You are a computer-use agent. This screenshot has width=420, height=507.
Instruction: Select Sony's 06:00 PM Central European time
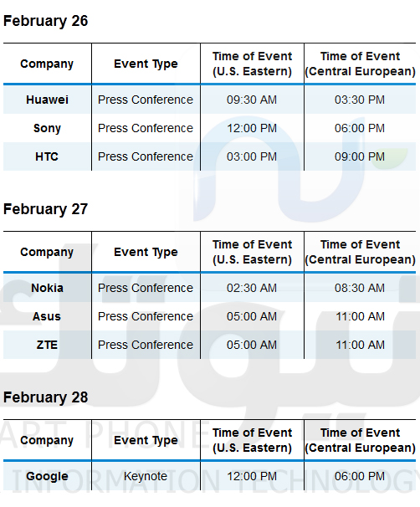(360, 128)
